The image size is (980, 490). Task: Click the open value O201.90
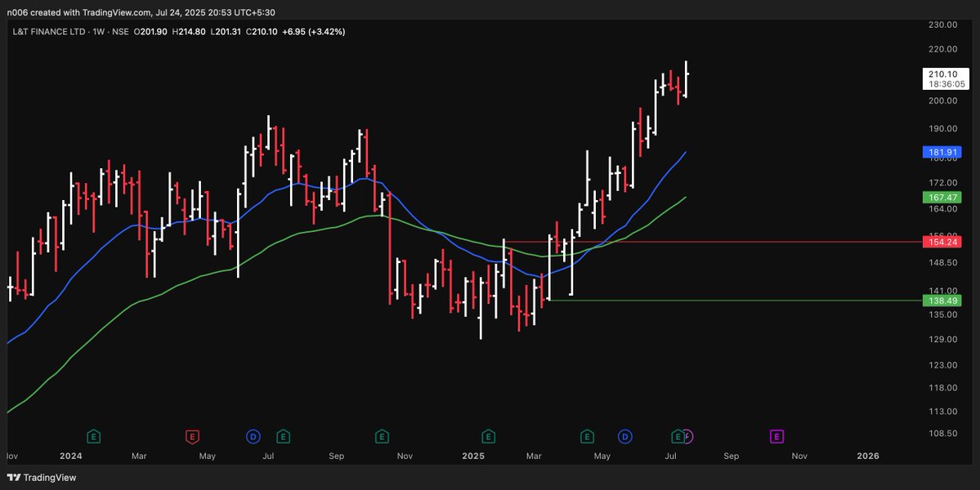click(x=150, y=31)
